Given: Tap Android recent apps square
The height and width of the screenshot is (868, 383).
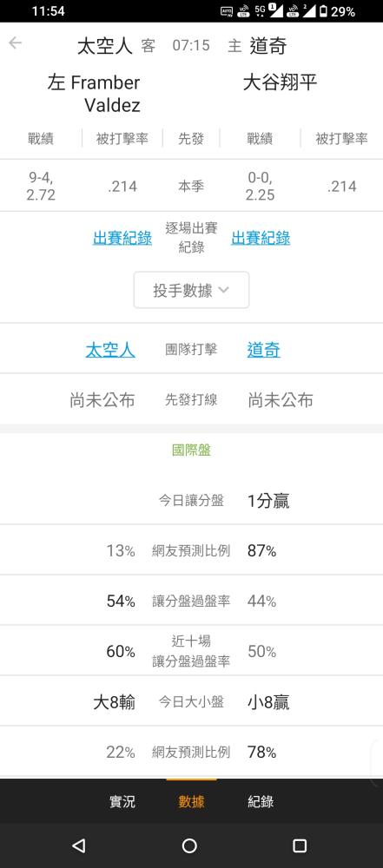Looking at the screenshot, I should tap(300, 845).
